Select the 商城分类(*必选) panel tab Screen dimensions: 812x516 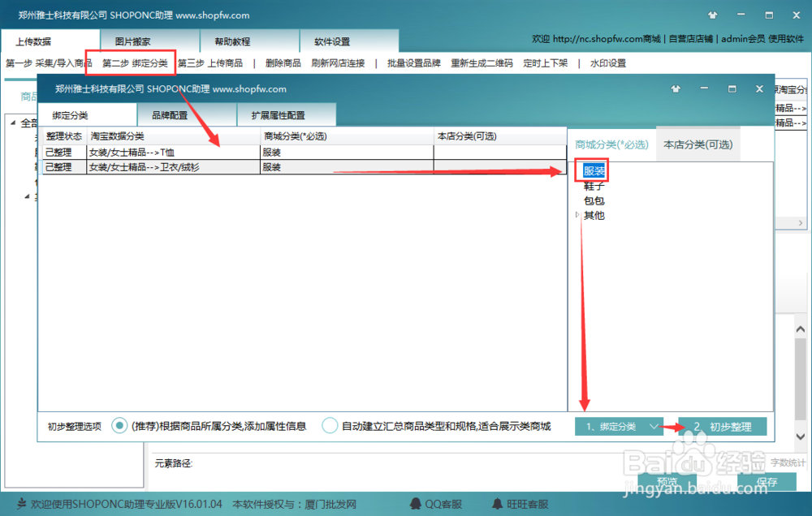point(611,144)
